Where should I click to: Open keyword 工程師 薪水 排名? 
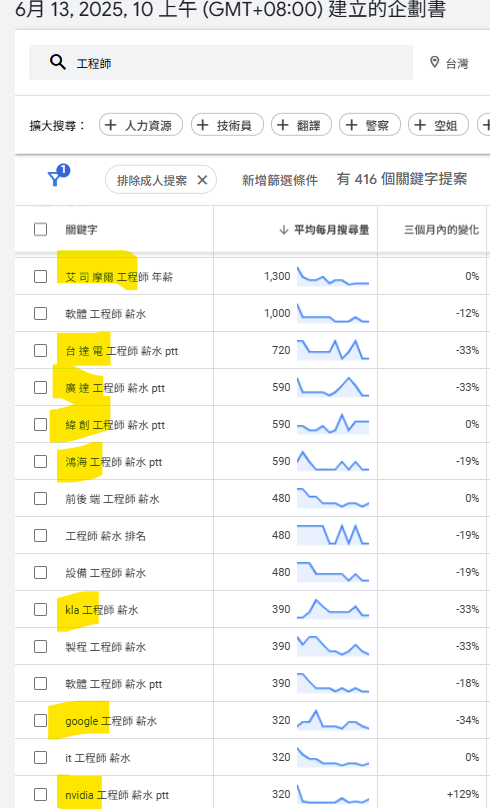105,536
